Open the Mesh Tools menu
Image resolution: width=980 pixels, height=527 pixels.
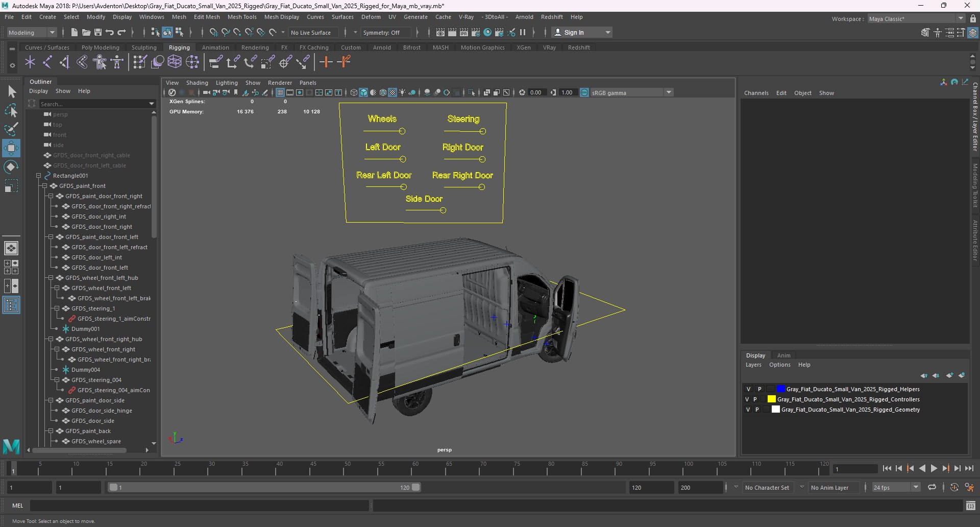click(x=242, y=17)
